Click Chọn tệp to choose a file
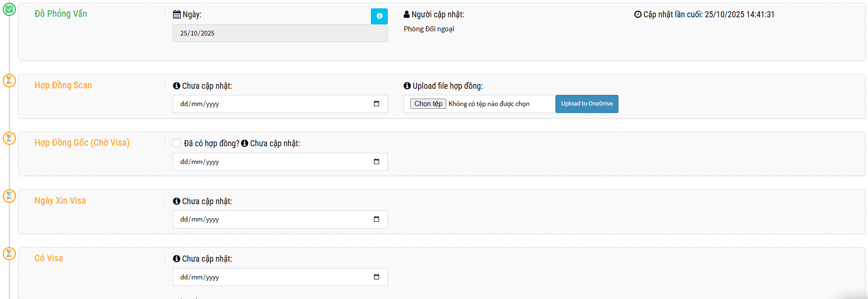The image size is (868, 299). [428, 104]
